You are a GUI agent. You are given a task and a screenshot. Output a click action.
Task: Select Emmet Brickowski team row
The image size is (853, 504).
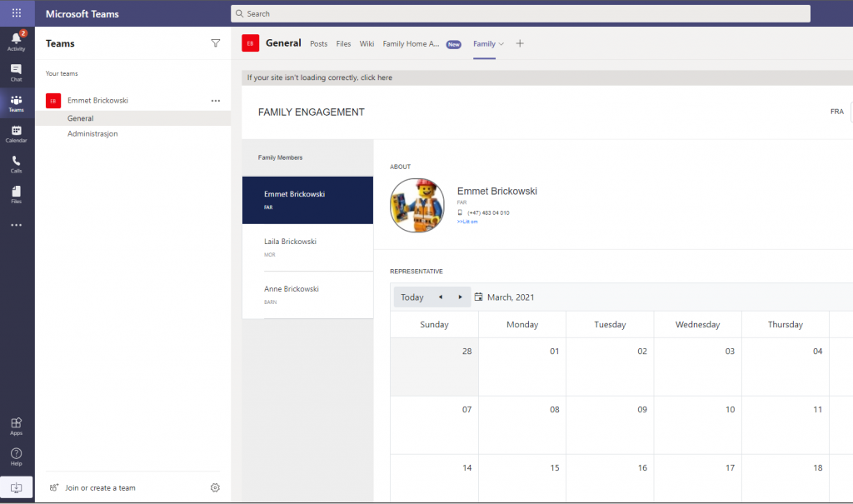pos(133,101)
